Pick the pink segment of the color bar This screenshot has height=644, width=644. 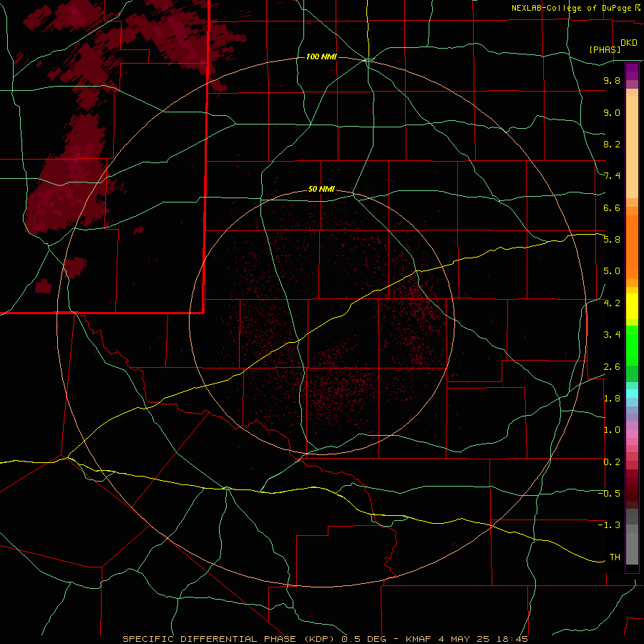pos(632,434)
